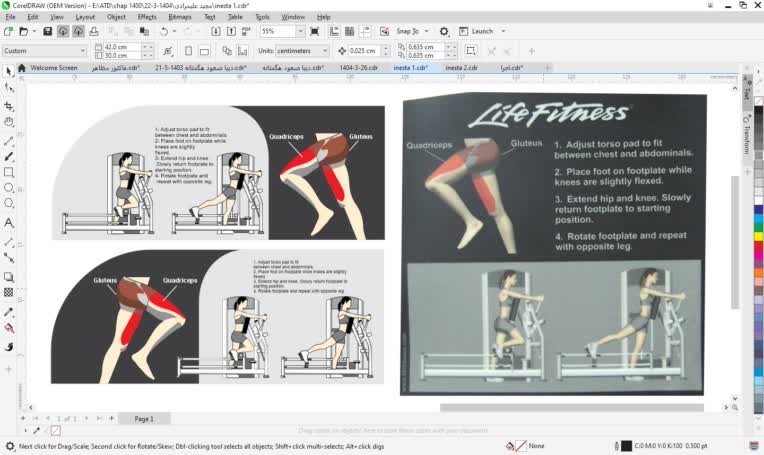This screenshot has width=764, height=455.
Task: Switch to the Welcome Screen tab
Action: (x=54, y=68)
